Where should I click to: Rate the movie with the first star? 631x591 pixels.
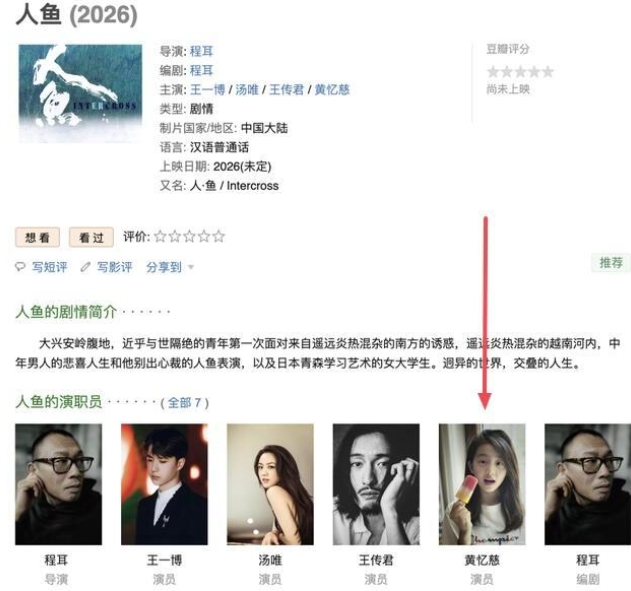160,236
